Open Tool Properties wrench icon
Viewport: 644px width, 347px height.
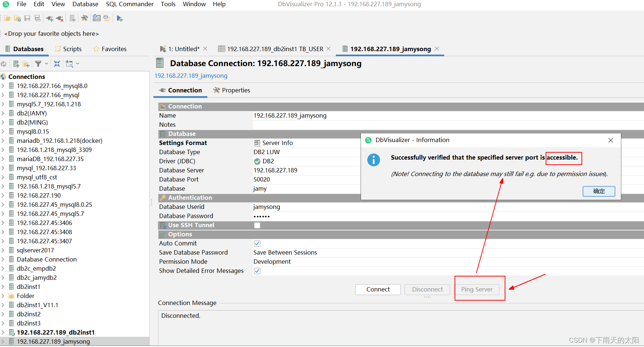coord(84,18)
